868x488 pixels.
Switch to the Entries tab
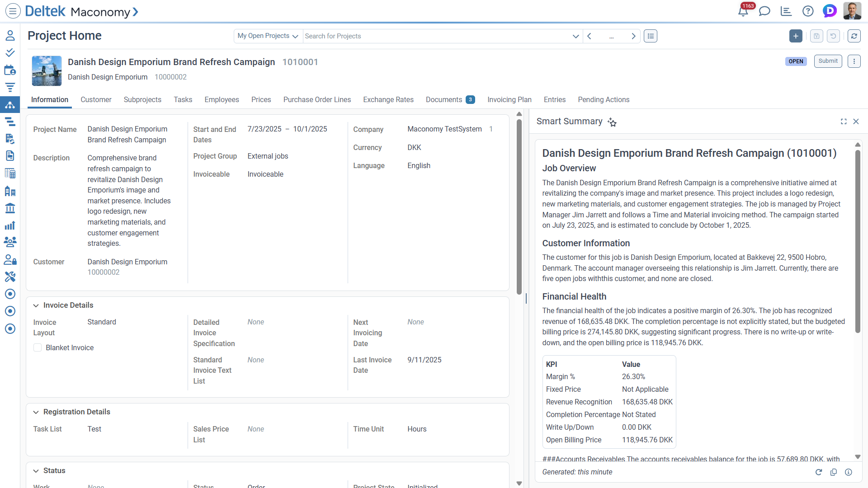(x=555, y=100)
